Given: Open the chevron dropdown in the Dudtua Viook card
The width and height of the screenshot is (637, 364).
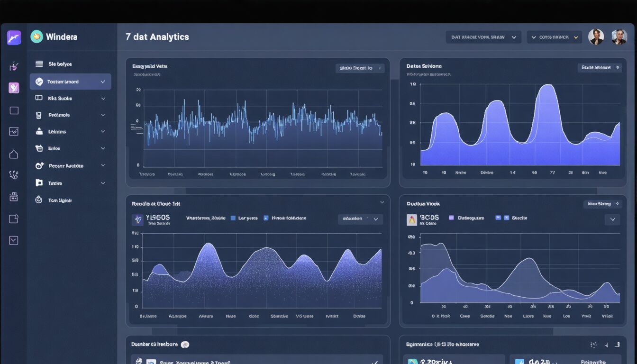Looking at the screenshot, I should click(x=612, y=219).
